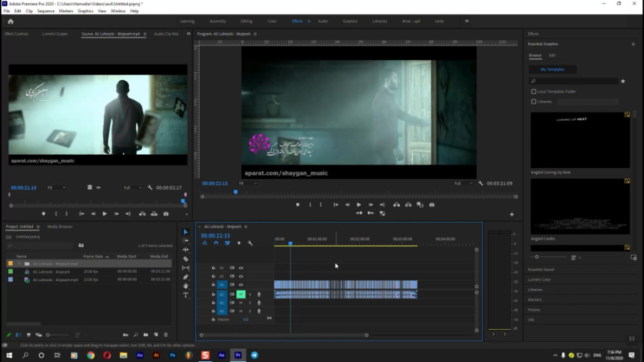The width and height of the screenshot is (644, 362).
Task: Click New Item icon in Project panel
Action: [156, 335]
